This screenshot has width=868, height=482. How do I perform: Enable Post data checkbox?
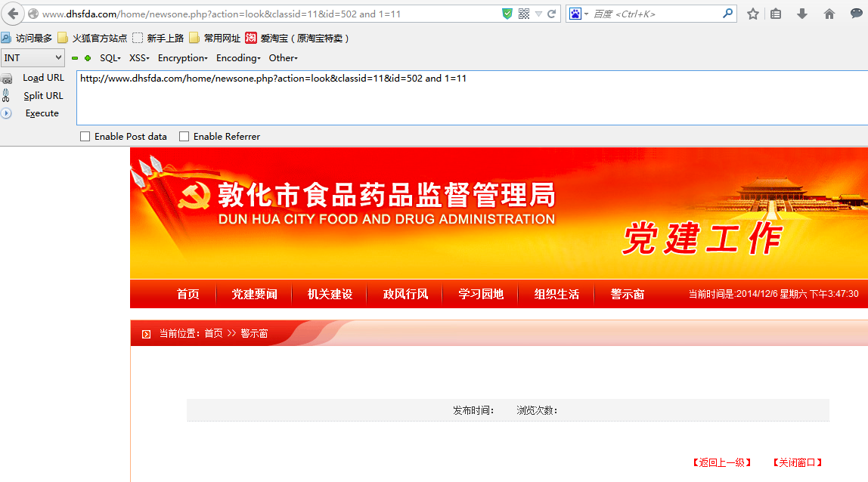click(85, 137)
